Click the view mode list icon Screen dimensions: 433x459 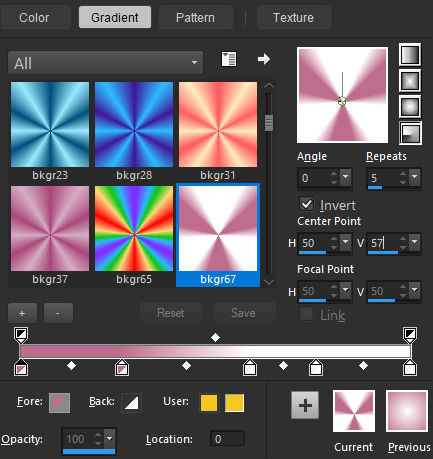click(229, 59)
